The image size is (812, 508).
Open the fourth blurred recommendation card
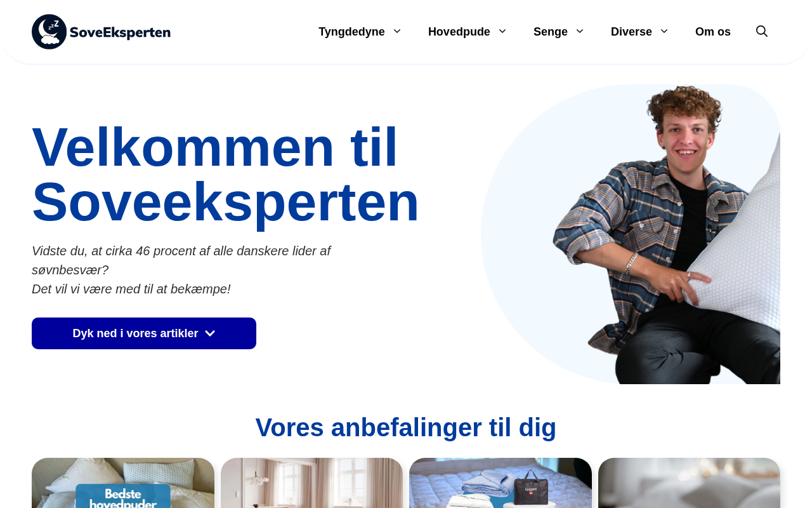pyautogui.click(x=689, y=483)
